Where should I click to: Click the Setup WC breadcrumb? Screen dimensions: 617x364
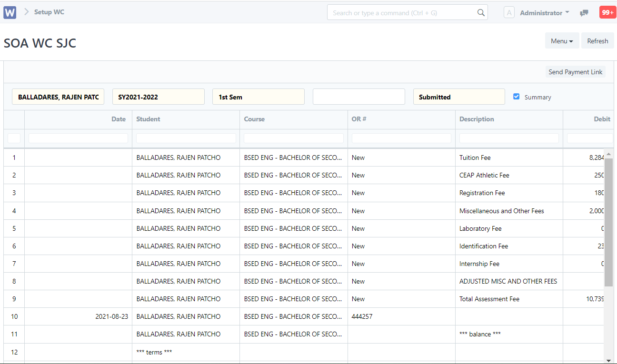tap(49, 12)
